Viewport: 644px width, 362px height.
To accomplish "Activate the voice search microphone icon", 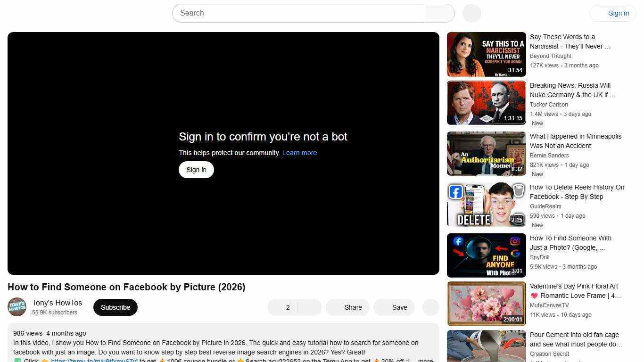I will click(x=471, y=13).
